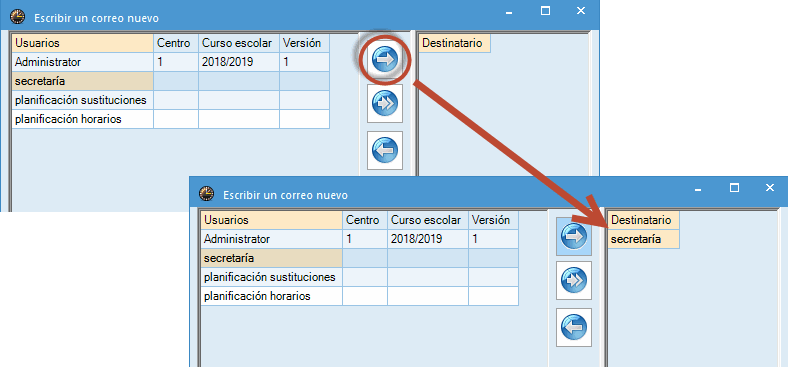Close the upper Escribir un correo window
The height and width of the screenshot is (367, 788).
click(581, 11)
